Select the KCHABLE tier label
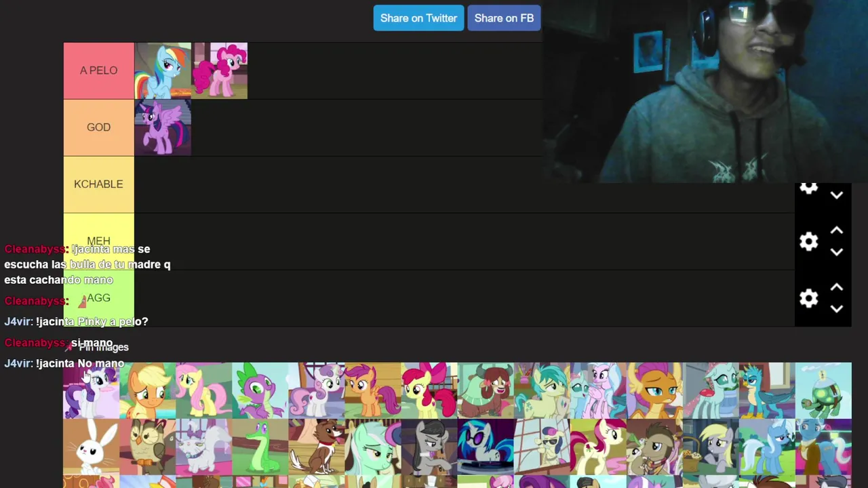Screen dimensions: 868x488 98,184
